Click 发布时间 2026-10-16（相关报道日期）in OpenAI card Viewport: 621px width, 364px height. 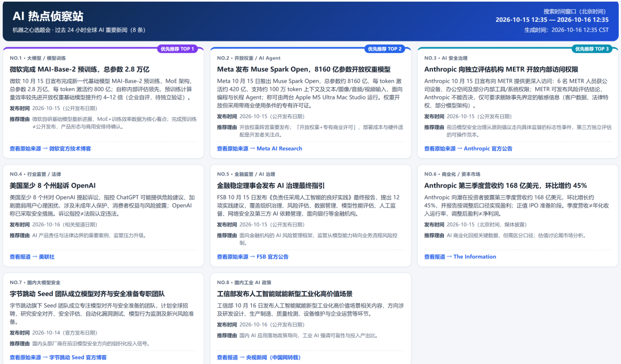(x=53, y=225)
